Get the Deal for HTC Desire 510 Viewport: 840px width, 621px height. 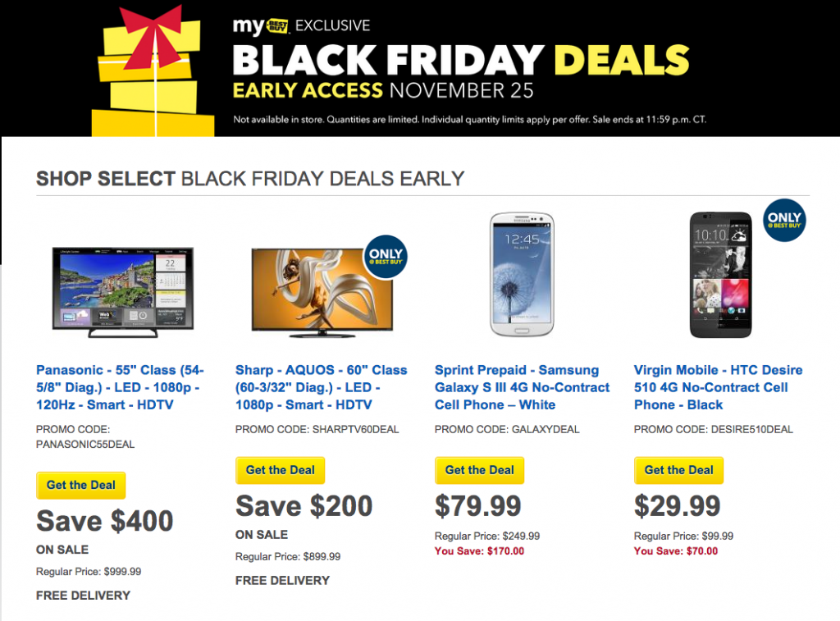pyautogui.click(x=678, y=470)
